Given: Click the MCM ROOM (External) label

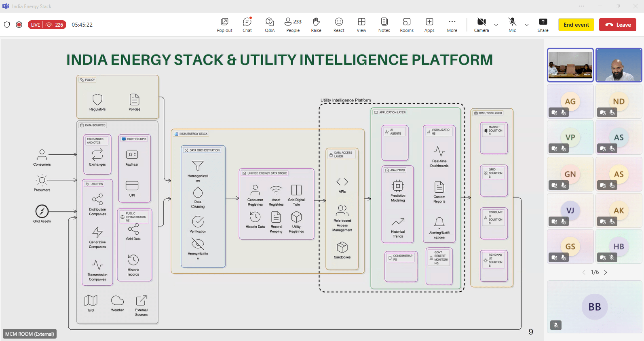Looking at the screenshot, I should tap(30, 334).
